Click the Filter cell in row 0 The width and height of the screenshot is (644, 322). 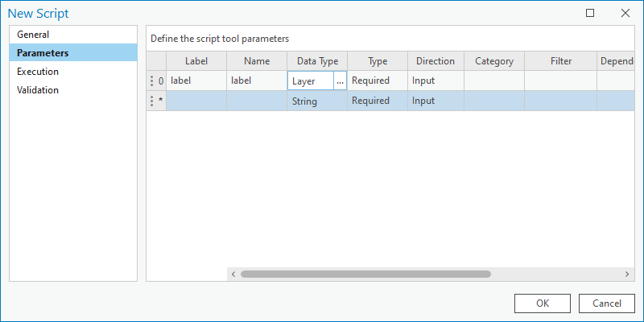coord(560,80)
